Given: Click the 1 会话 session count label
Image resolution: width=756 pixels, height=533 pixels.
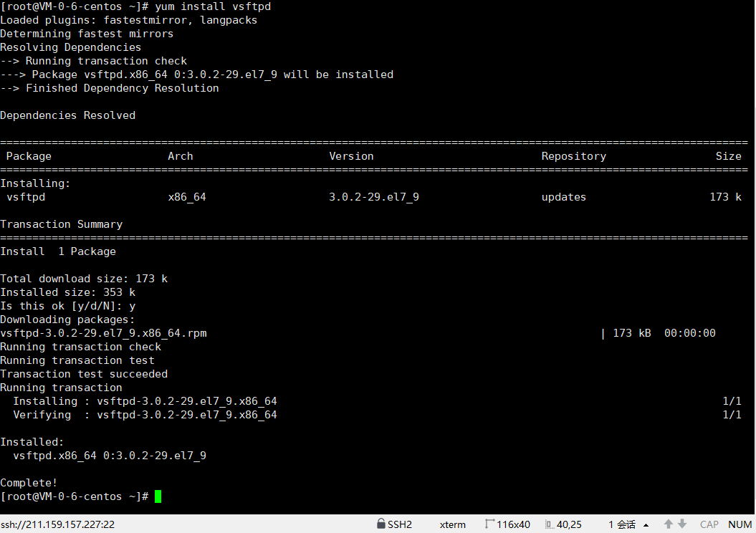Looking at the screenshot, I should [x=621, y=524].
